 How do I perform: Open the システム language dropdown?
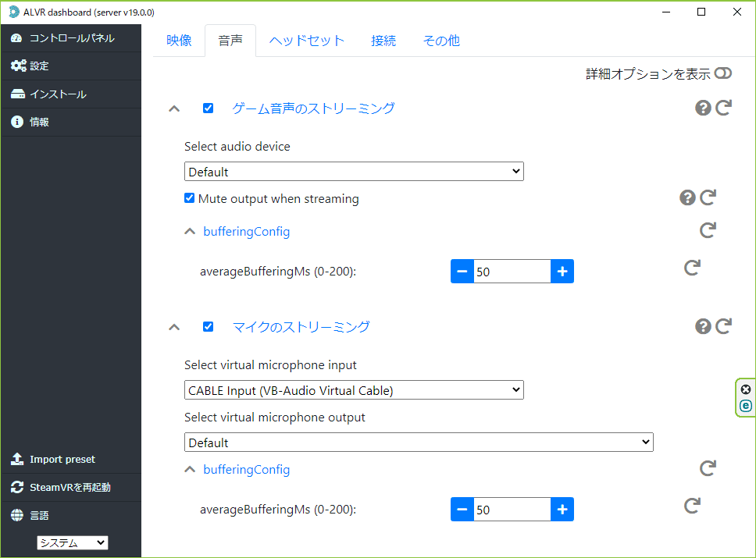(73, 542)
